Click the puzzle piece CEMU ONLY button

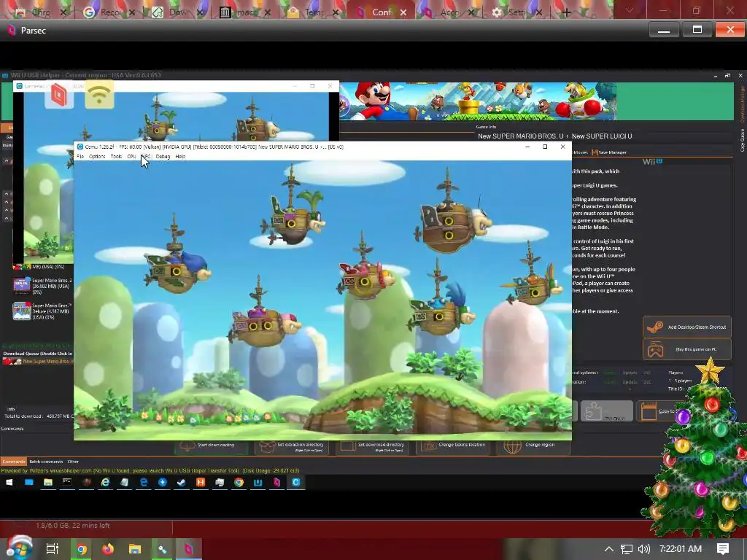click(606, 411)
